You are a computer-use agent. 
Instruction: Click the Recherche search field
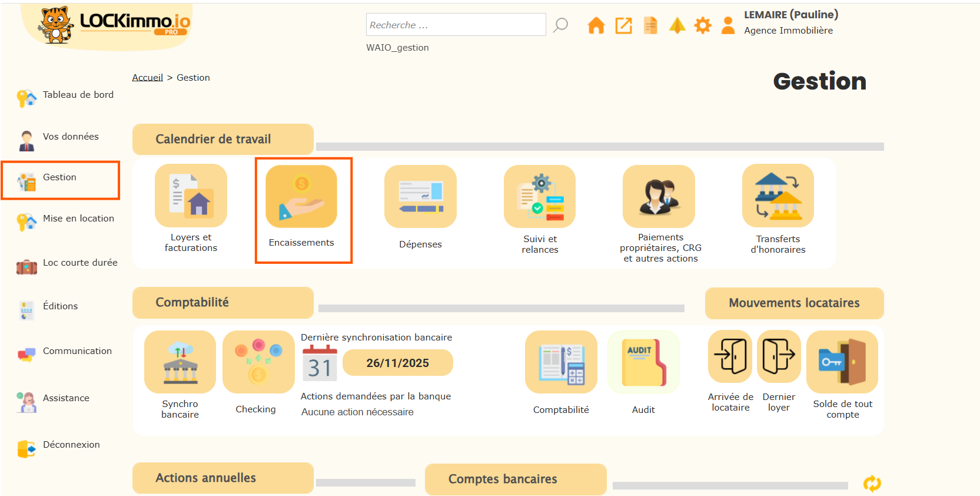click(x=456, y=25)
